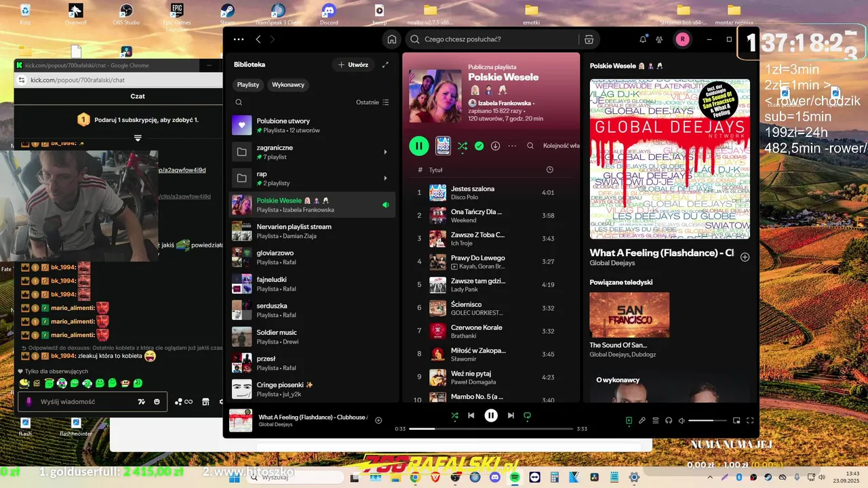
Task: Toggle shuffle in the bottom player bar
Action: click(454, 415)
